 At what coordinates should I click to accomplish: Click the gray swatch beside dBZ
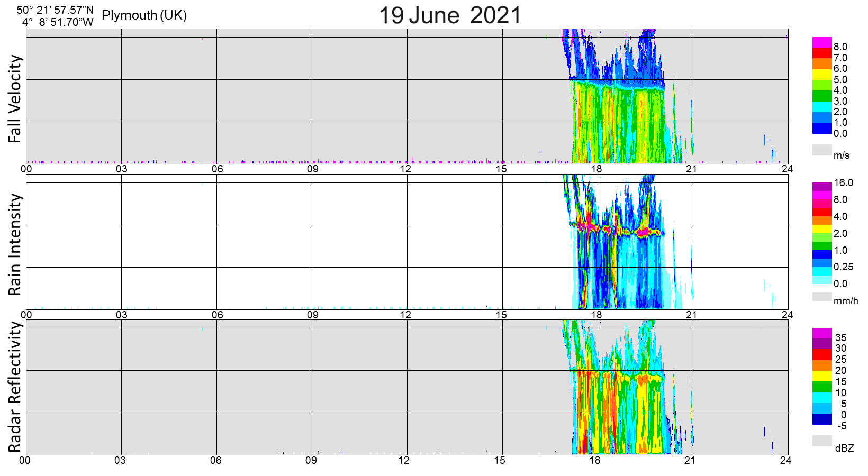pos(822,441)
